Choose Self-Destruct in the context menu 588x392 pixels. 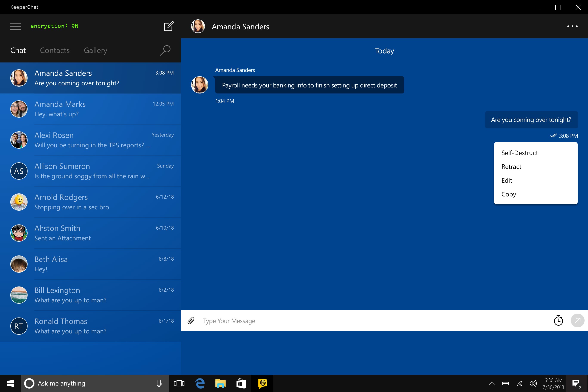click(x=519, y=153)
